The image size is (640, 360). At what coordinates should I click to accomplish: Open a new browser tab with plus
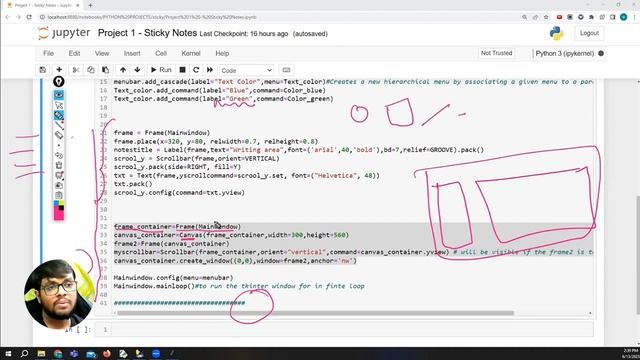coord(90,5)
